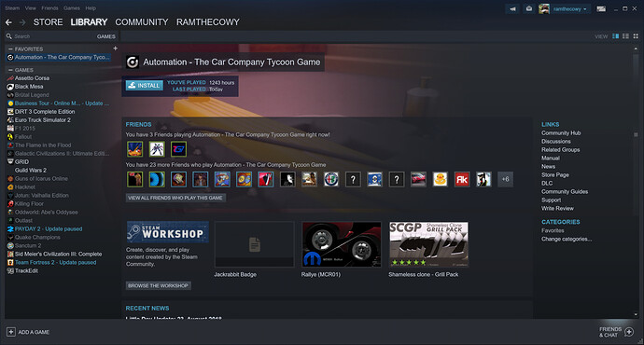Open the Games menu
The width and height of the screenshot is (644, 345).
(72, 7)
